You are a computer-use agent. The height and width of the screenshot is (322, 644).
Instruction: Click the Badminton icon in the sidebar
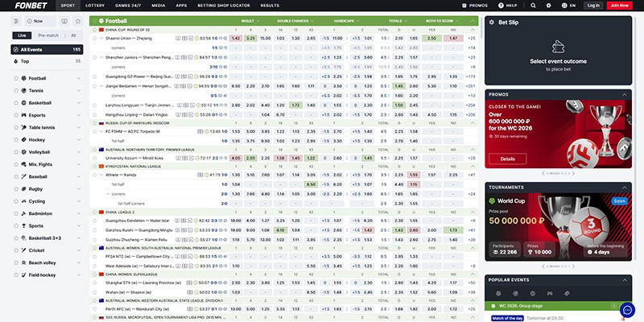pyautogui.click(x=24, y=213)
